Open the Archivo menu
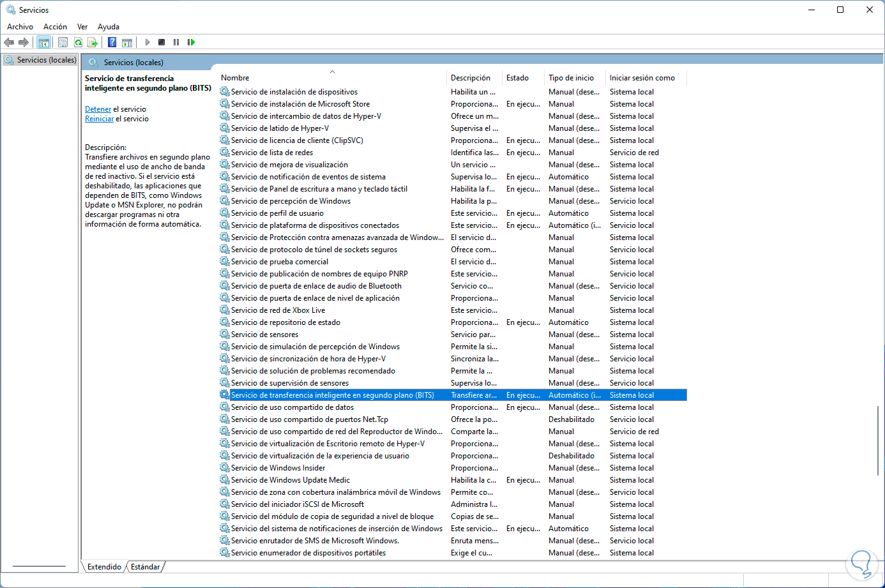This screenshot has height=588, width=885. 20,27
